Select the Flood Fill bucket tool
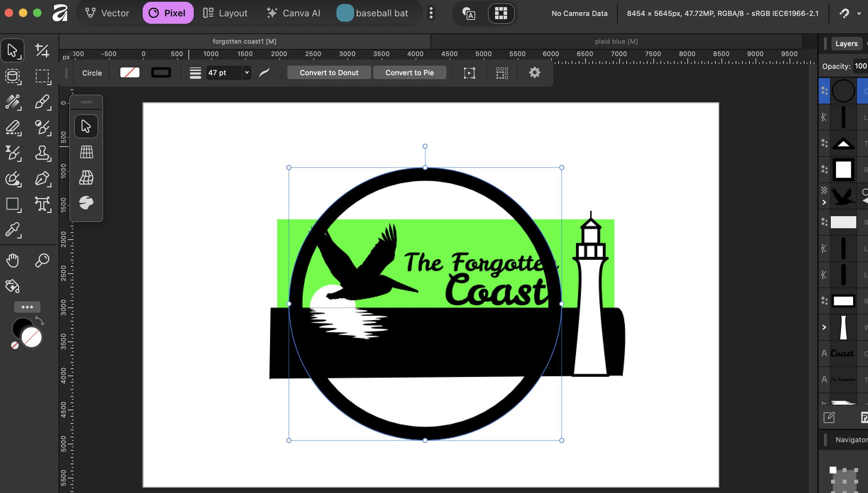 (x=13, y=286)
